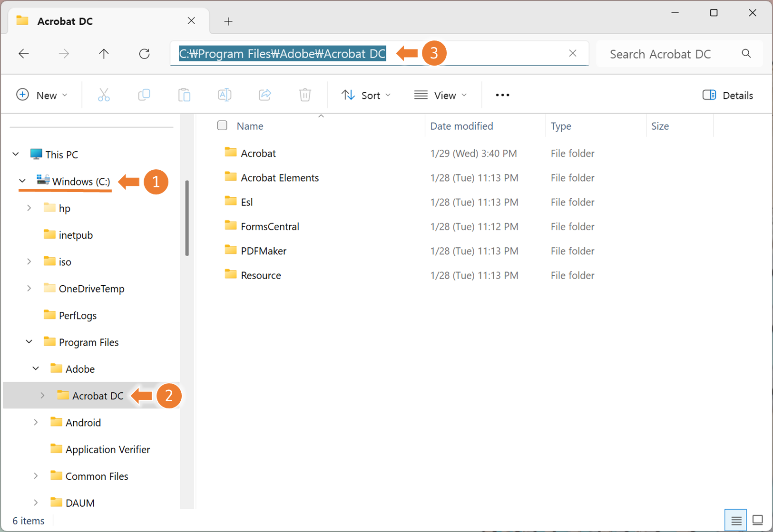773x532 pixels.
Task: Add a new tab with the plus button
Action: coord(228,21)
